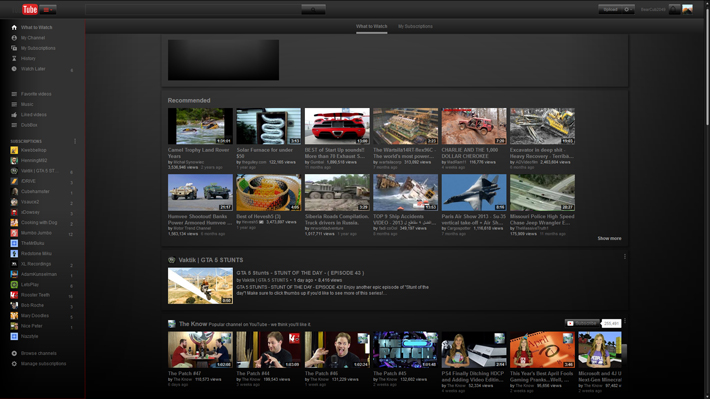
Task: Click Manage subscriptions link
Action: click(x=43, y=364)
